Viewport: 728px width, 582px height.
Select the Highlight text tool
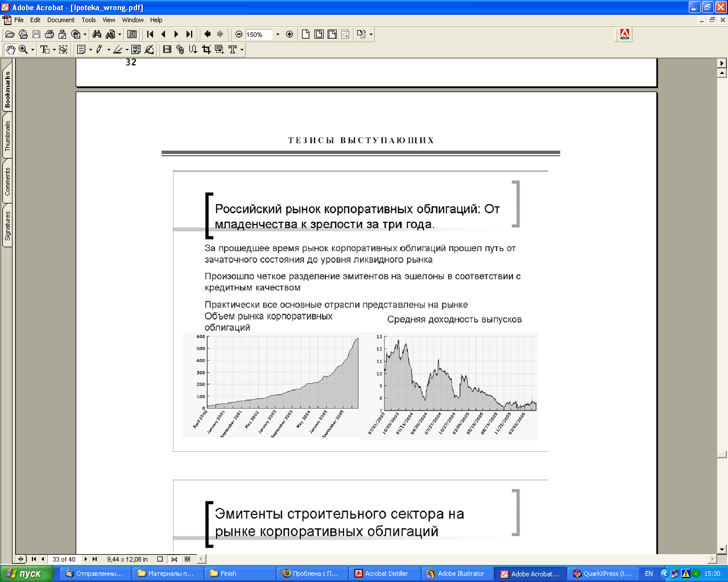[118, 49]
